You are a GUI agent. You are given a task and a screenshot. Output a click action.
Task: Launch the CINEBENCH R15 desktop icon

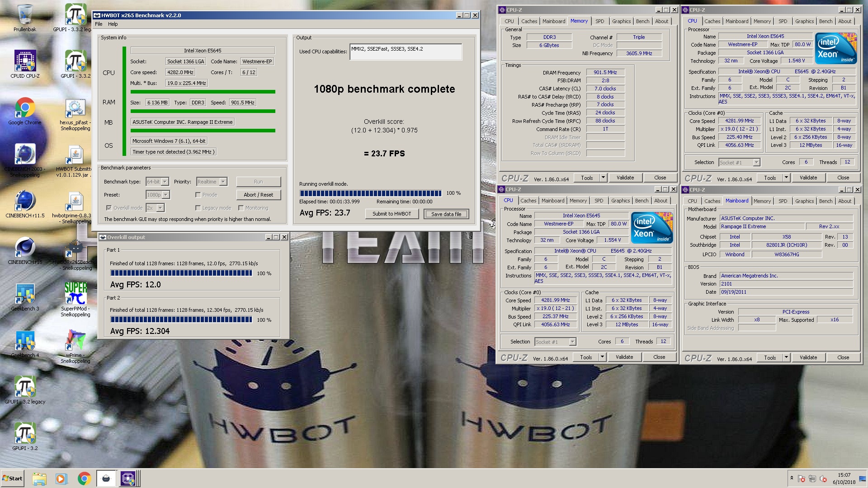tap(25, 251)
